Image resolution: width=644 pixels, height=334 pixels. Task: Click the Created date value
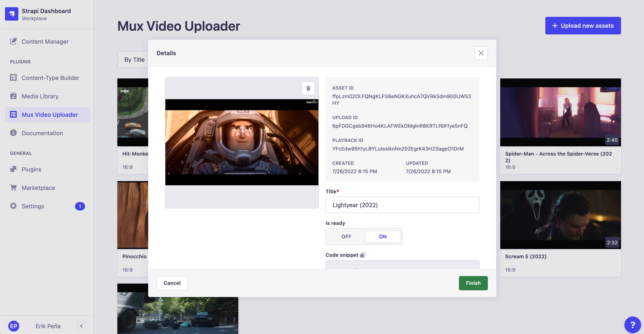[355, 172]
